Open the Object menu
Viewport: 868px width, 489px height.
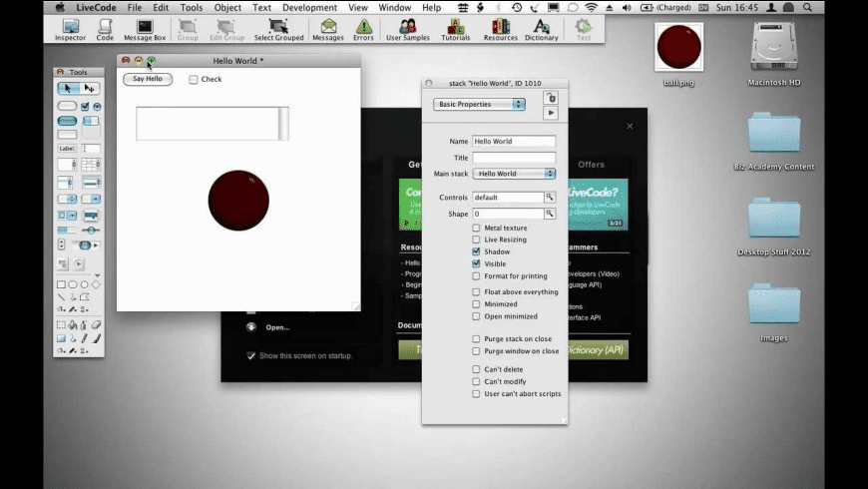click(x=227, y=7)
